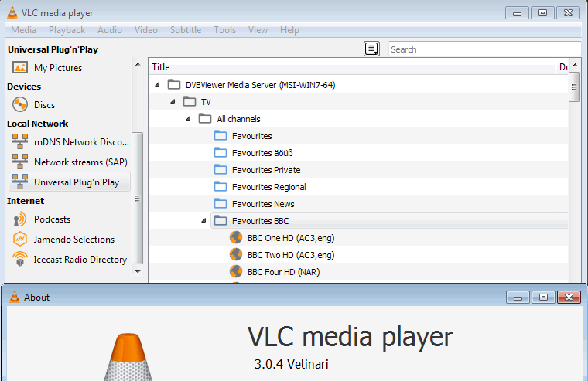This screenshot has width=588, height=381.
Task: Open the Video menu
Action: click(146, 30)
